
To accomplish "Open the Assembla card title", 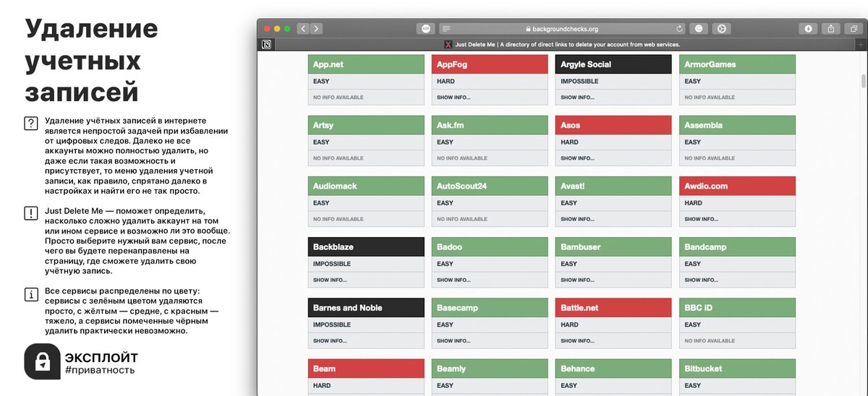I will point(737,125).
